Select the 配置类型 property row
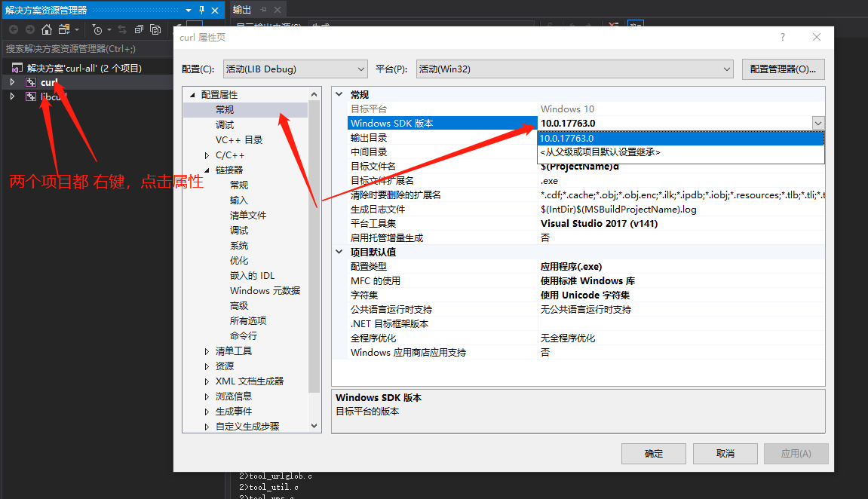This screenshot has width=868, height=499. point(586,267)
